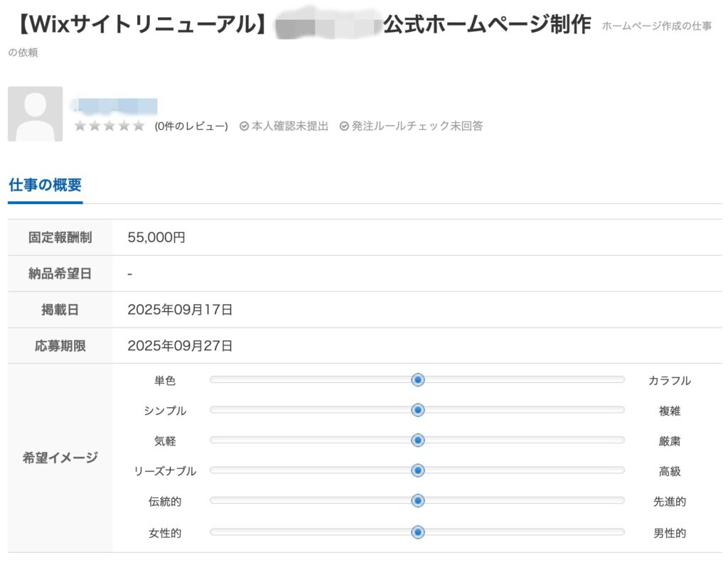The width and height of the screenshot is (728, 562).
Task: Click the 掲載日 date 2025年09月17日
Action: point(180,310)
